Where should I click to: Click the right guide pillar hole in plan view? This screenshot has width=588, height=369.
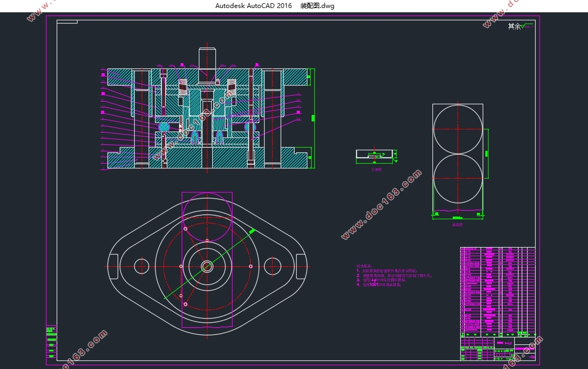point(273,267)
